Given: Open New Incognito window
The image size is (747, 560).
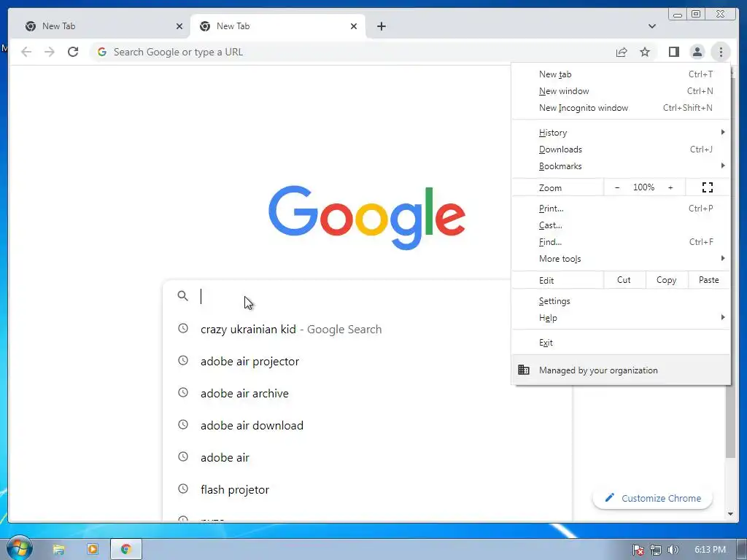Looking at the screenshot, I should point(621,108).
